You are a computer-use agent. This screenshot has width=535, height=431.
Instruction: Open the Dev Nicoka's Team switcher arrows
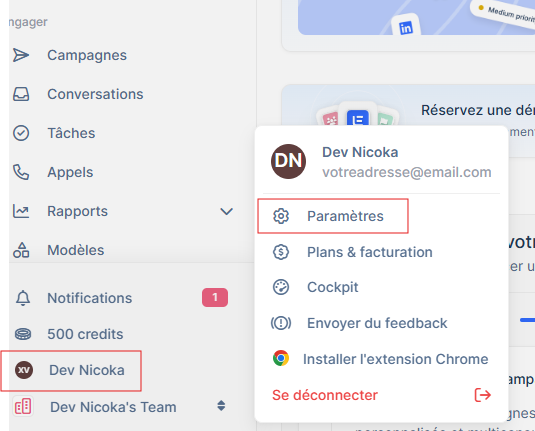tap(221, 406)
